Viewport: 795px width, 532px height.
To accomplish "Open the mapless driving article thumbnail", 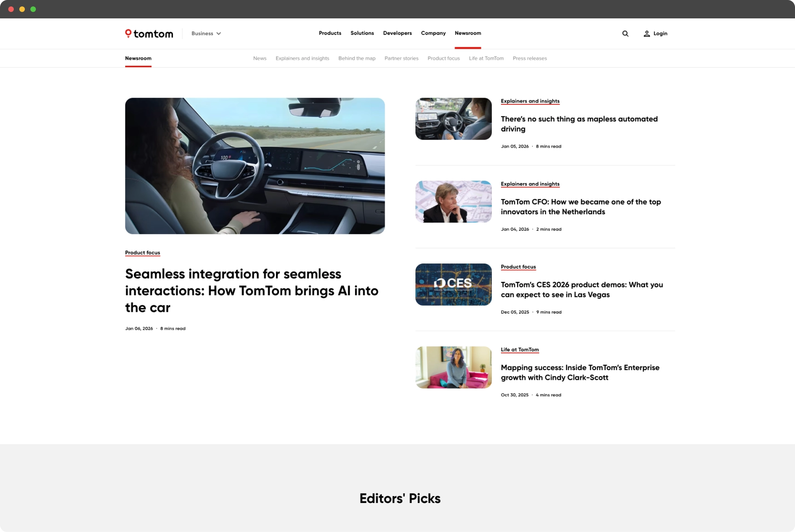I will 454,119.
